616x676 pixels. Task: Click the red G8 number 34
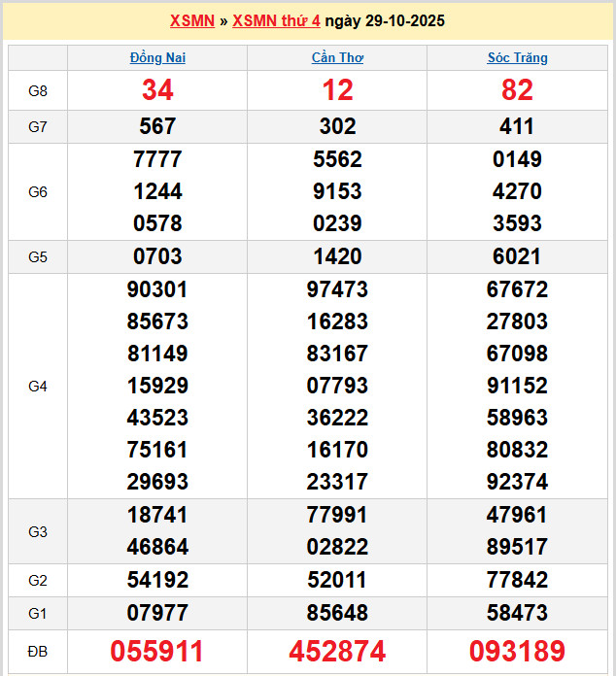157,90
